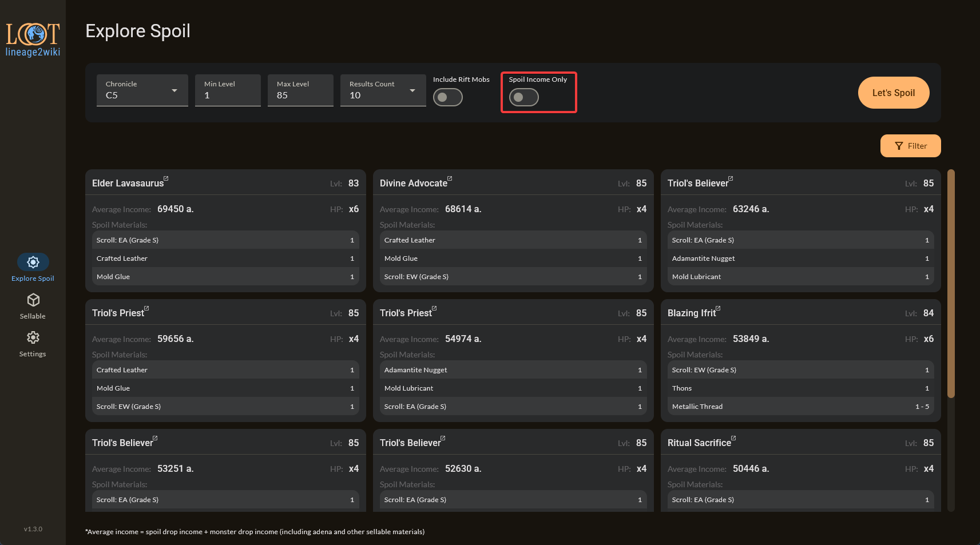Screen dimensions: 980x545
Task: Open Blazing Ifrit external link icon
Action: point(718,308)
